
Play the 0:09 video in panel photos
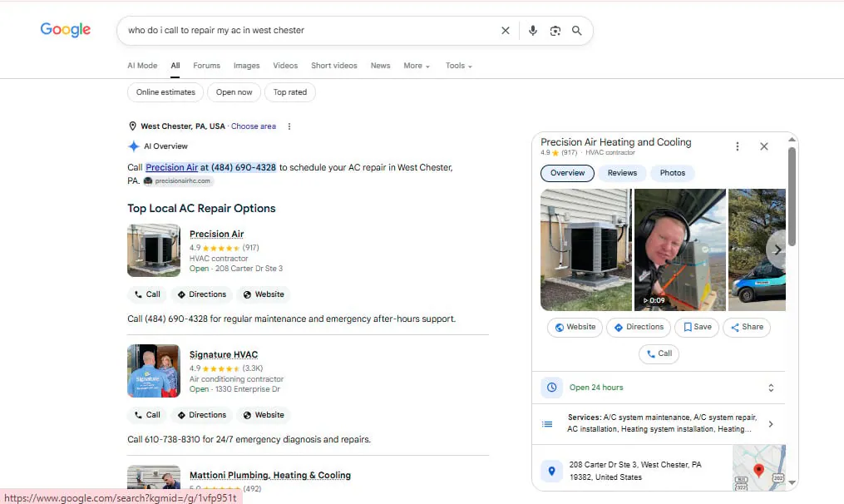pyautogui.click(x=680, y=250)
